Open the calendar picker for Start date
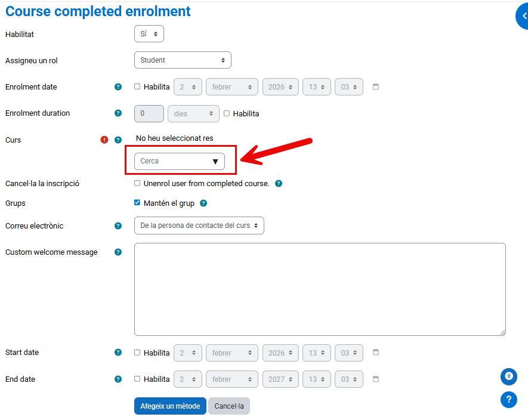528x420 pixels. point(376,353)
